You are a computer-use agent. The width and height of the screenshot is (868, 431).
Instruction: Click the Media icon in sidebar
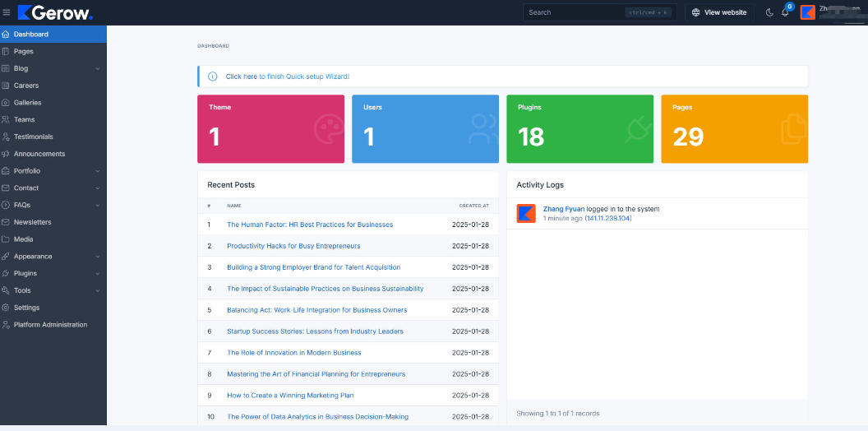coord(6,239)
